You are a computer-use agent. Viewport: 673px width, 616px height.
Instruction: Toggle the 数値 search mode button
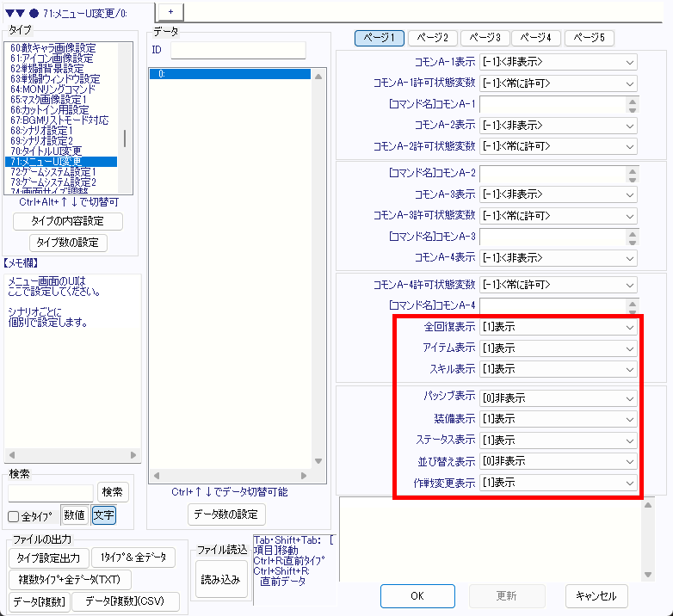click(75, 515)
